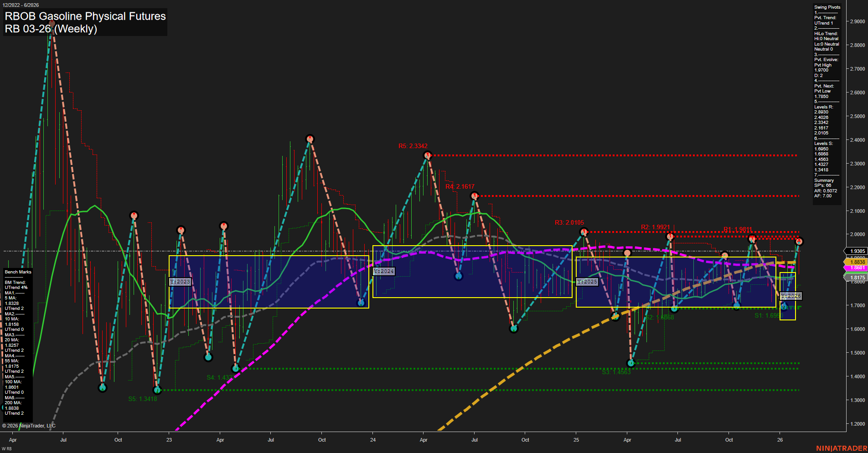This screenshot has height=453, width=868.
Task: Select the red swing pivot dot at 2.3342 peak
Action: click(427, 155)
